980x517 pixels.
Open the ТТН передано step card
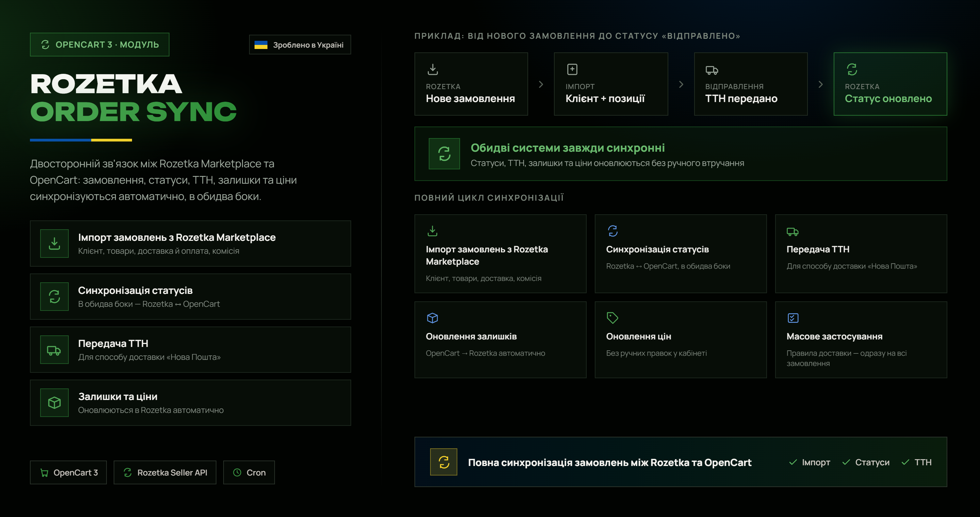point(751,84)
